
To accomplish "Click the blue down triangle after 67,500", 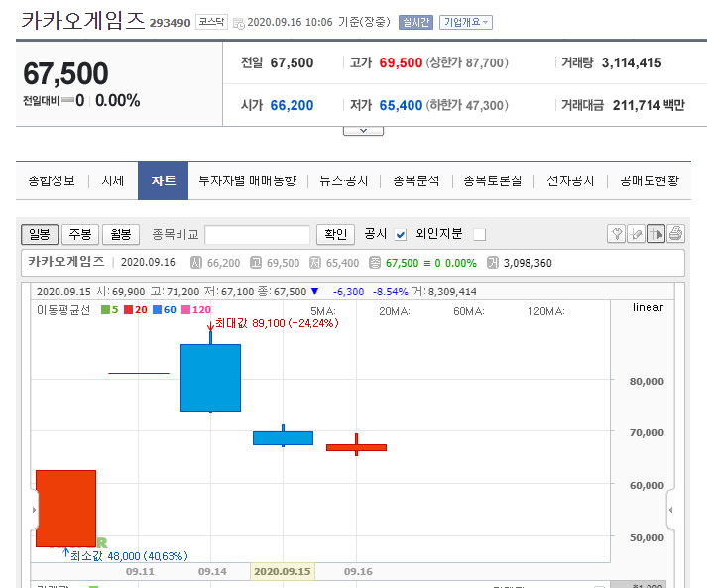I will [x=314, y=292].
